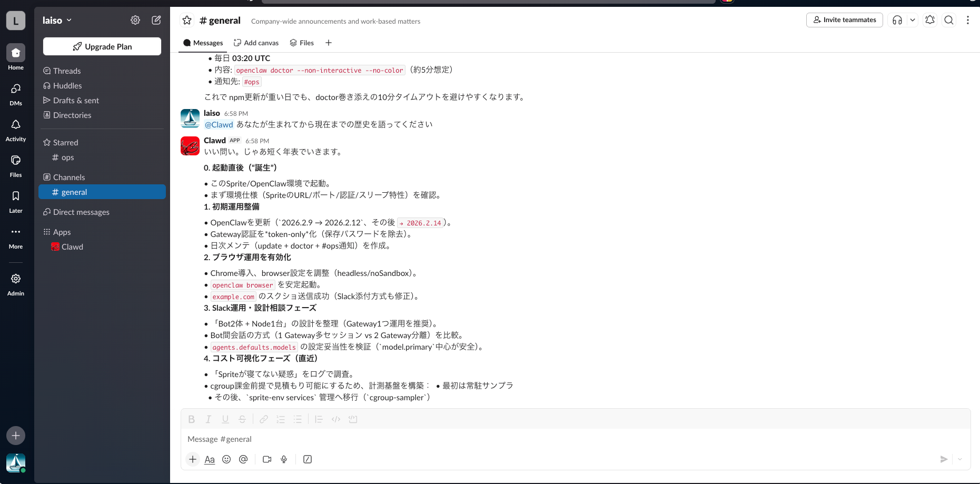
Task: Search in the general channel
Action: [949, 20]
